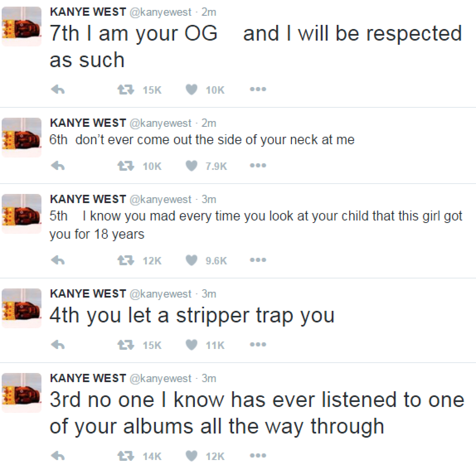Viewport: 476px width, 465px height.
Task: Open KANYE WEST name on the 4th tweet
Action: click(88, 293)
